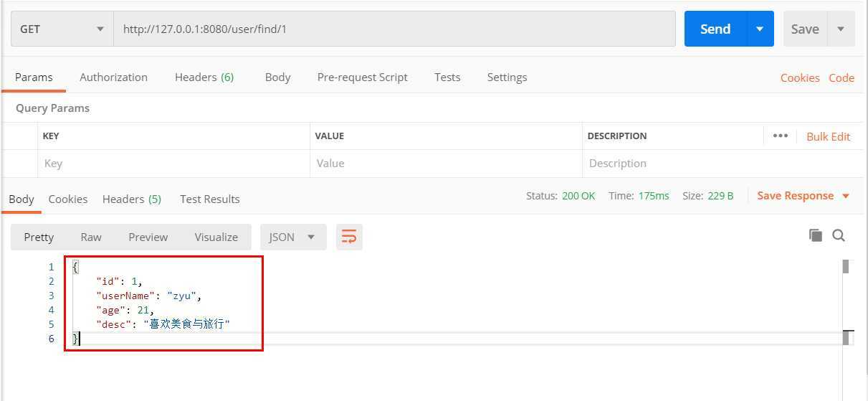The width and height of the screenshot is (868, 401).
Task: Send the request
Action: click(715, 29)
